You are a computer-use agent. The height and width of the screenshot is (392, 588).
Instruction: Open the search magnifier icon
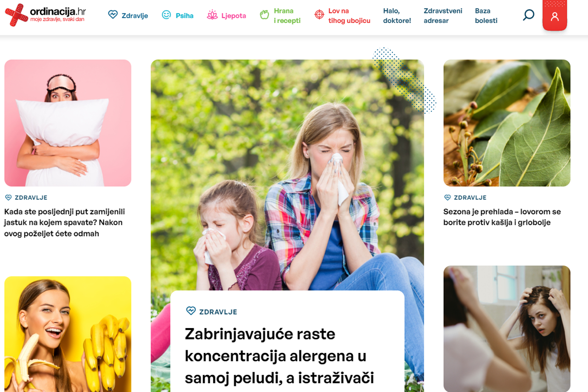tap(529, 15)
